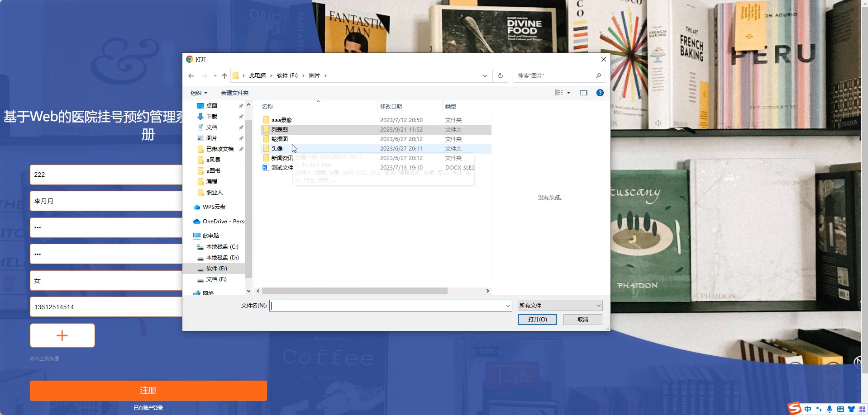
Task: Select 此电脑 in the sidebar tree
Action: tap(211, 236)
